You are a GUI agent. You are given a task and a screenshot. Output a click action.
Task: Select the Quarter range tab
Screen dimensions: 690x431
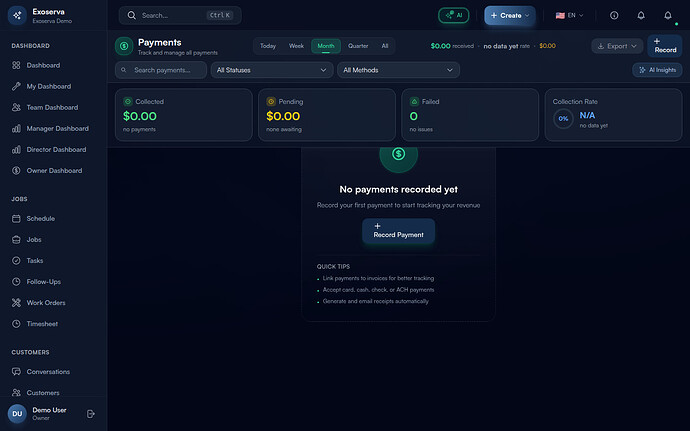(358, 46)
